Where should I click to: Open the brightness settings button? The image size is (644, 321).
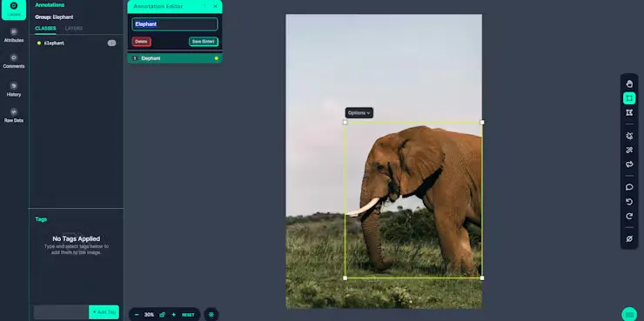[x=211, y=315]
